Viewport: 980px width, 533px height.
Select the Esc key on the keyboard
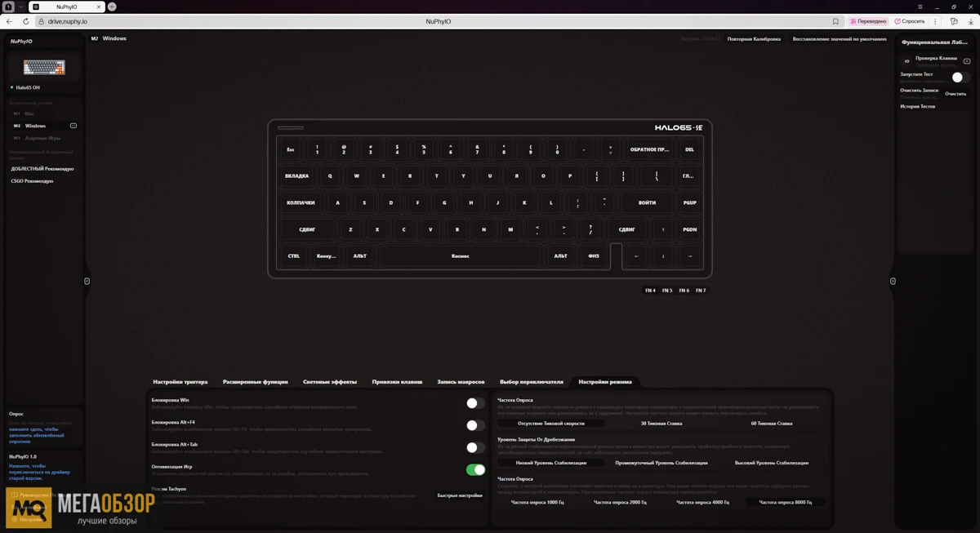pyautogui.click(x=291, y=150)
